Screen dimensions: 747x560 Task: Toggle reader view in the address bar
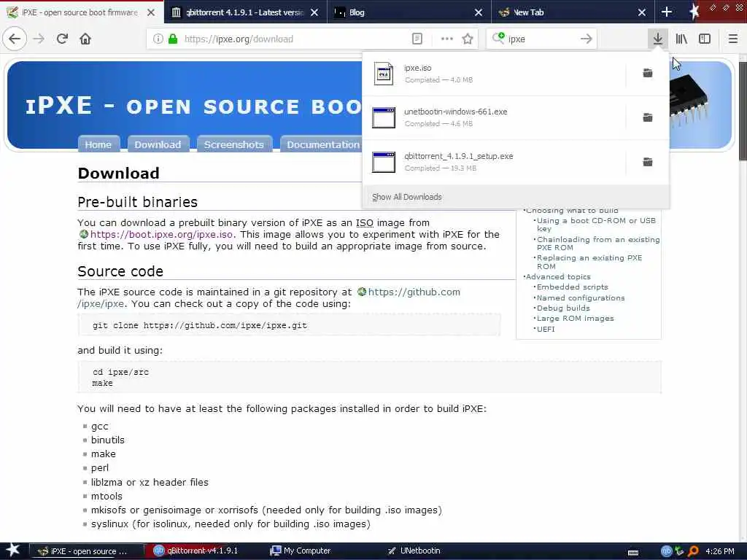click(x=417, y=39)
